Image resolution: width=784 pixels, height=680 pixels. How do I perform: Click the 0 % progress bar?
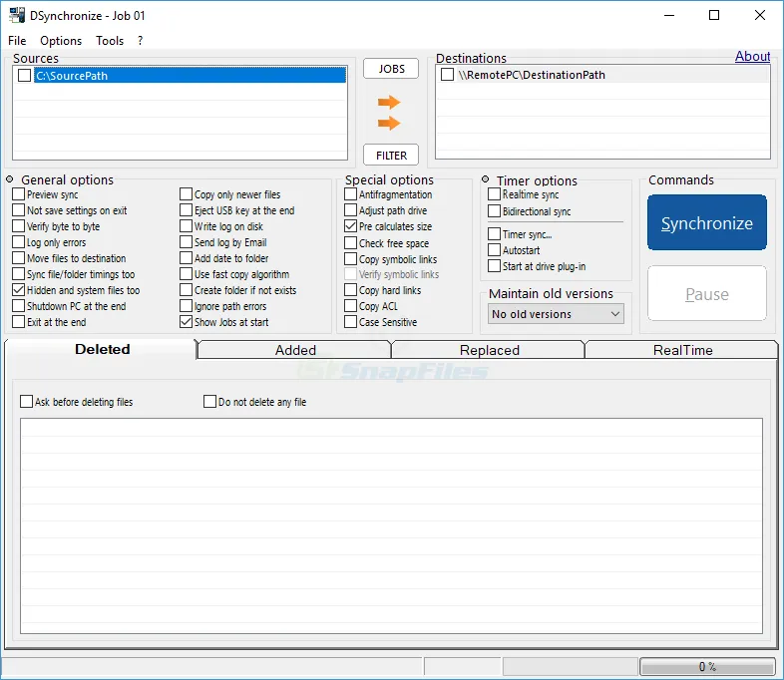(707, 666)
